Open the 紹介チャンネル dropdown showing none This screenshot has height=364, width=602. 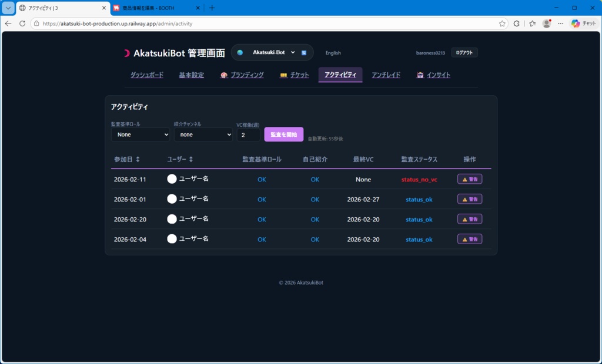203,134
